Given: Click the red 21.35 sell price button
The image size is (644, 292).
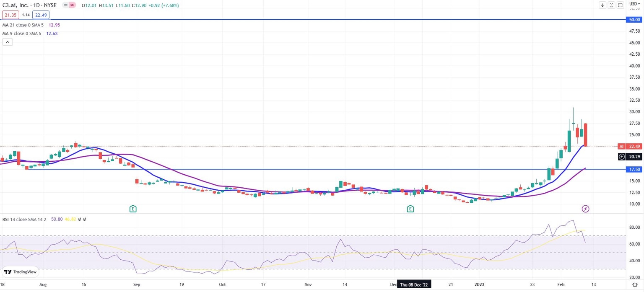Looking at the screenshot, I should (10, 15).
